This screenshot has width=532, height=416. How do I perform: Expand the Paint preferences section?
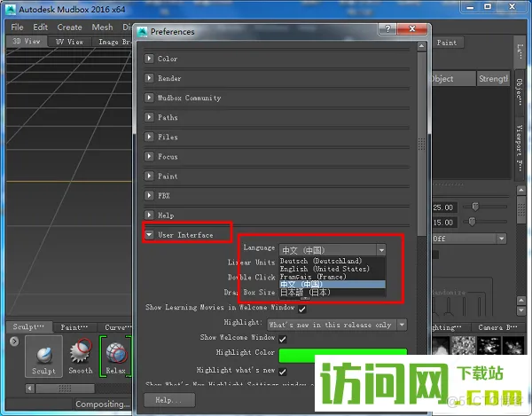(x=149, y=177)
